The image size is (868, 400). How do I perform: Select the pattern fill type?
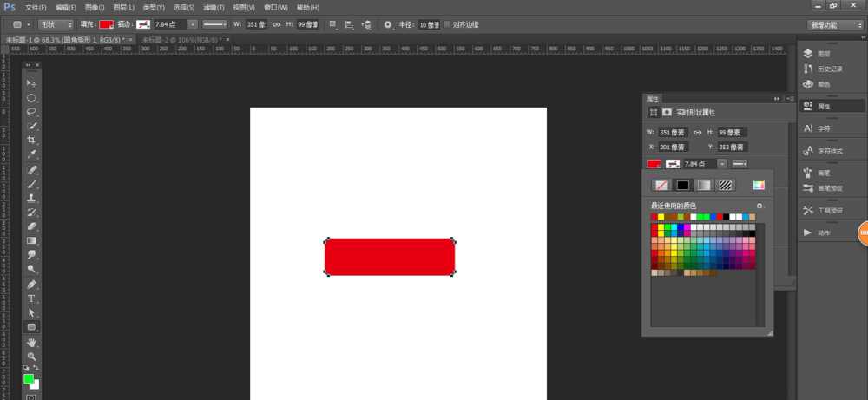pyautogui.click(x=726, y=185)
